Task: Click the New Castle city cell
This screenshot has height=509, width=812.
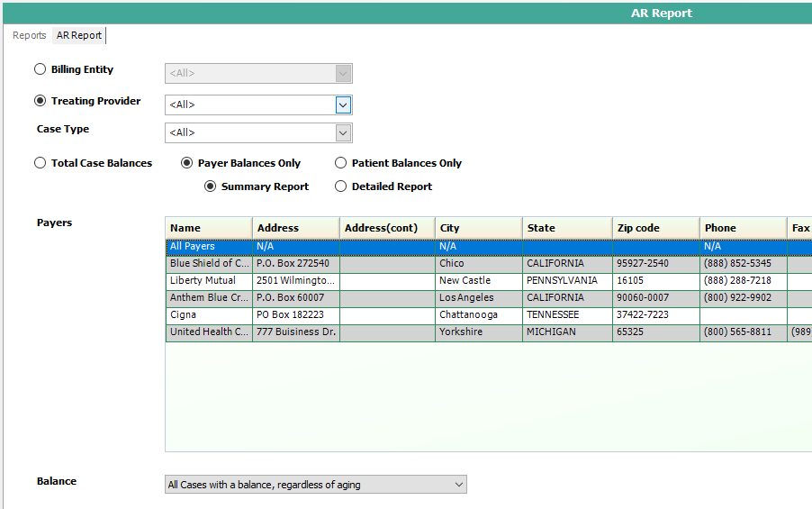Action: tap(479, 281)
